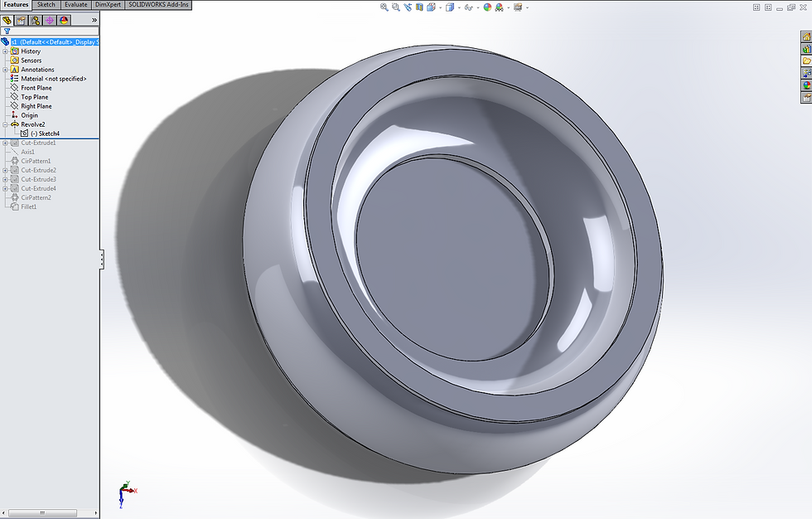
Task: Open Design Library task pane tab
Action: point(806,49)
